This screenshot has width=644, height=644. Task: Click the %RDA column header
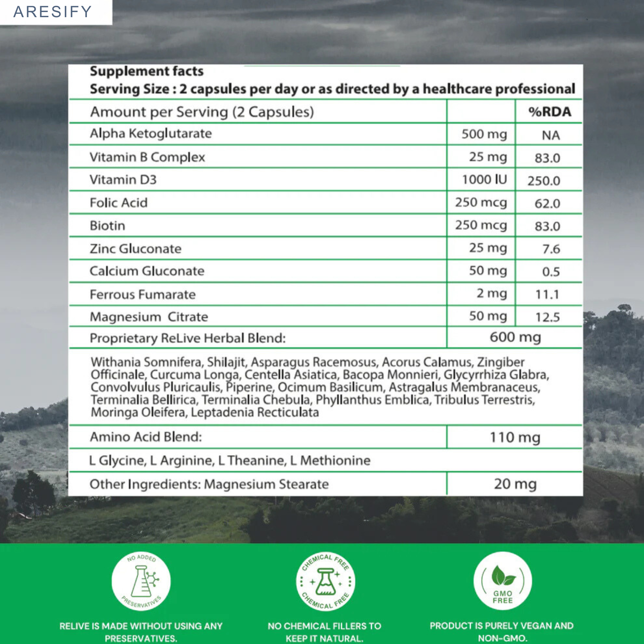pos(550,112)
